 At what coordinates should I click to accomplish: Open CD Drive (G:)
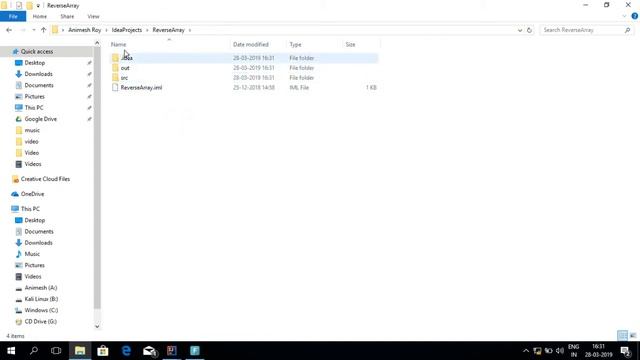(40, 322)
